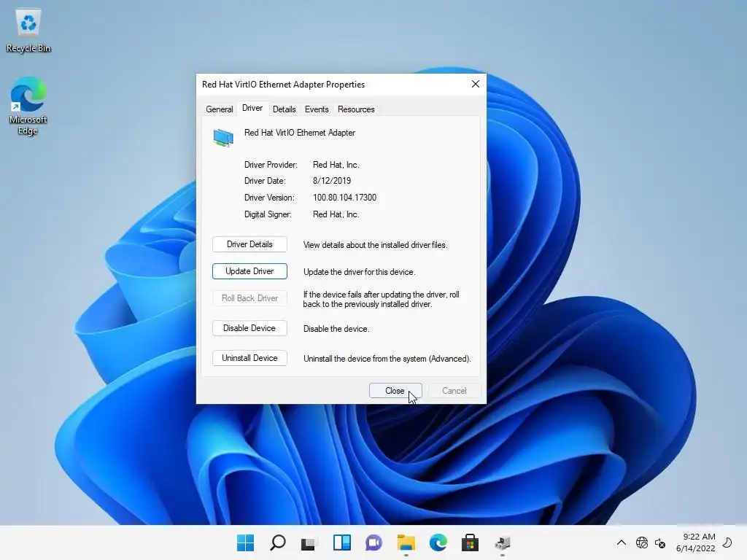The height and width of the screenshot is (560, 747).
Task: Open Task View on the taskbar
Action: coord(309,542)
